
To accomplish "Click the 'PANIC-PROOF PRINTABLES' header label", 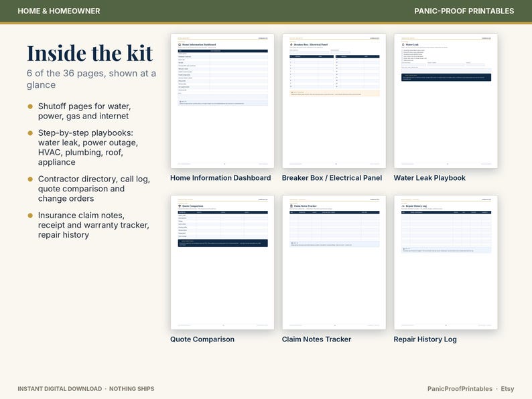I will click(464, 11).
